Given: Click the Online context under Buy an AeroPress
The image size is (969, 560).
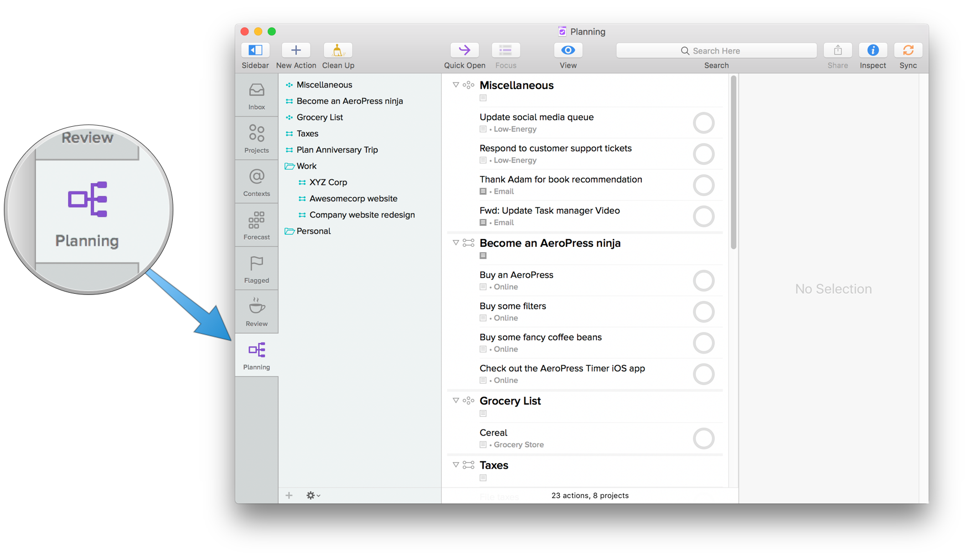Looking at the screenshot, I should [x=506, y=287].
